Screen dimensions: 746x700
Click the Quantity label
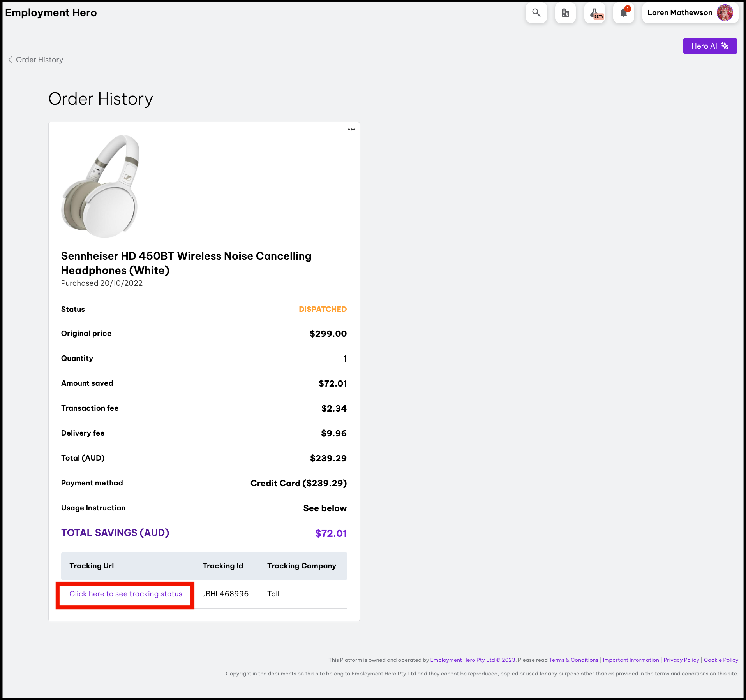pyautogui.click(x=77, y=358)
